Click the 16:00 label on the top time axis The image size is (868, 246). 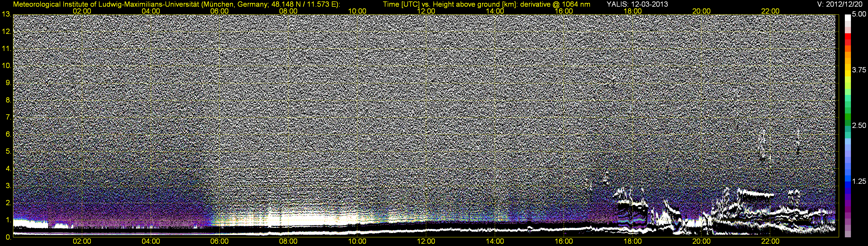point(564,11)
